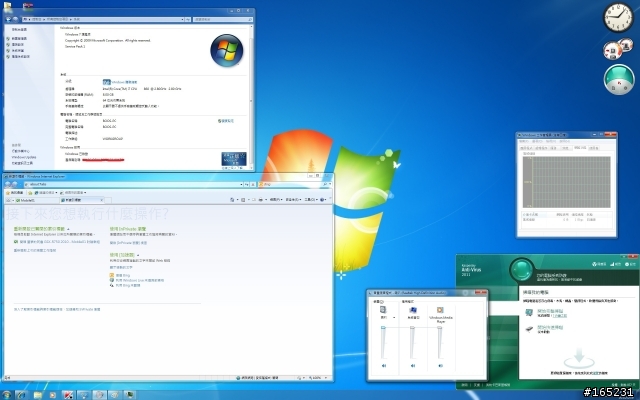The width and height of the screenshot is (640, 400).
Task: Open the Page menu in IE command bar
Action: pyautogui.click(x=275, y=200)
